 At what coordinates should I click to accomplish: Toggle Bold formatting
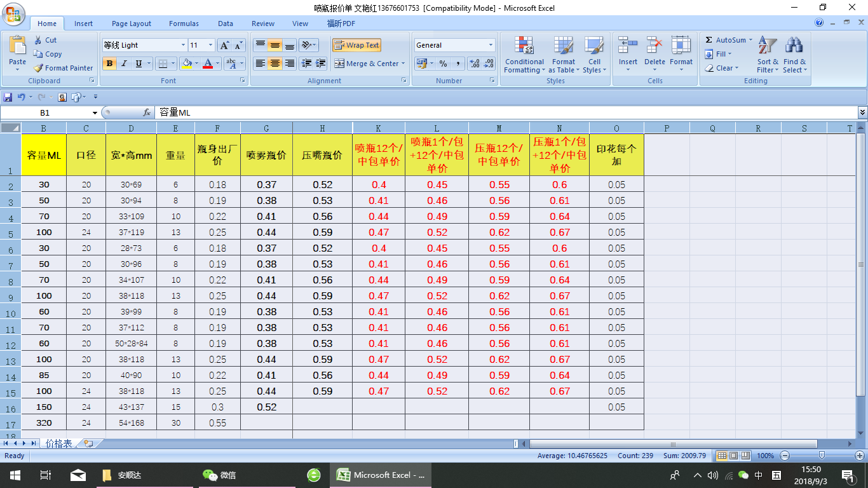pos(109,64)
